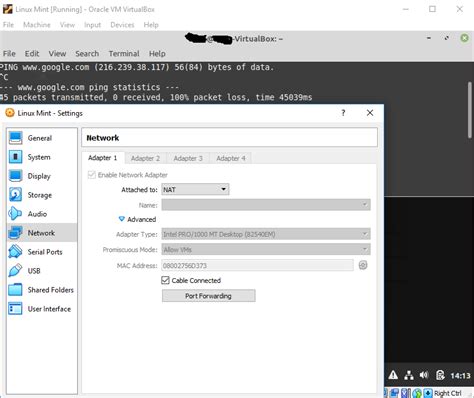Maximize the terminal window
The image size is (474, 398).
click(x=446, y=38)
